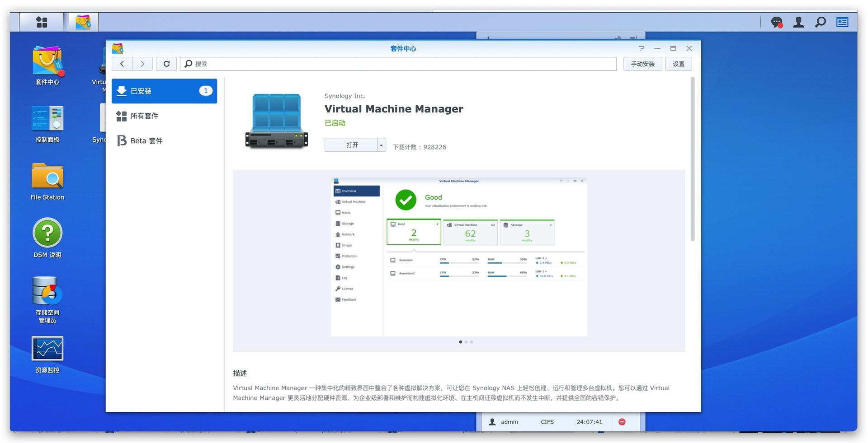Open DSM 说明 help desktop icon
This screenshot has height=443, width=868.
coord(47,238)
